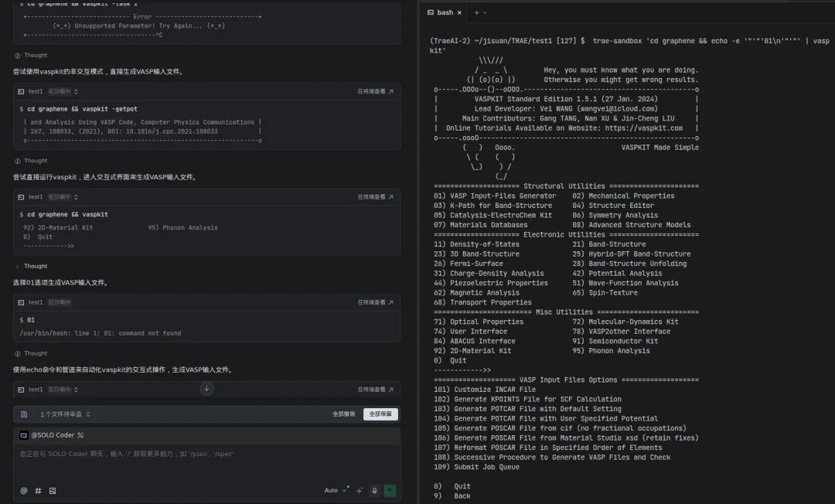Viewport: 835px width, 504px height.
Task: Click '全部撤销' to reject all changes
Action: [343, 414]
